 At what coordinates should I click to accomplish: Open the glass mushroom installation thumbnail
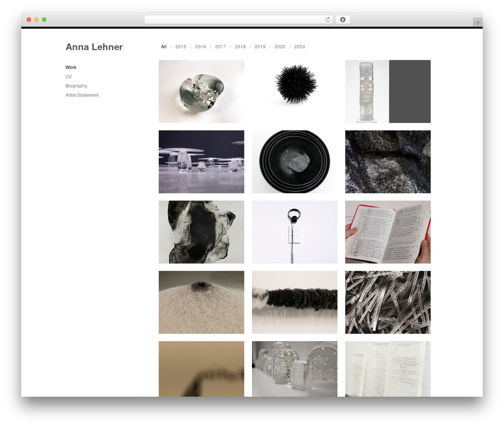tap(201, 162)
